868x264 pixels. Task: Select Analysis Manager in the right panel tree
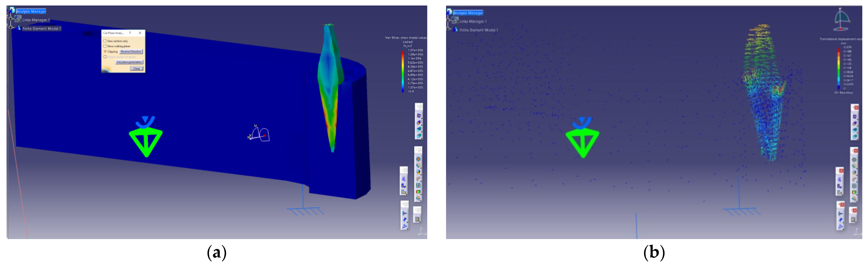click(x=468, y=13)
